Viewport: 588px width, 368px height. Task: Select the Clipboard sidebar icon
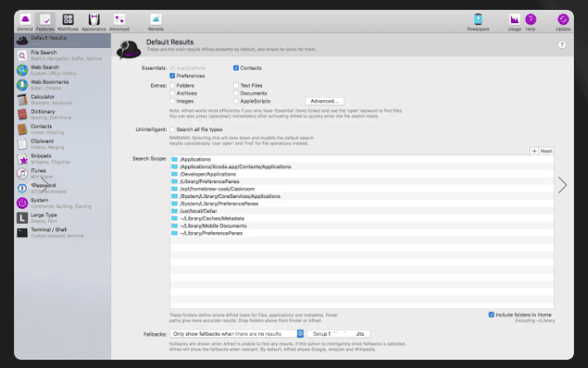pos(22,144)
